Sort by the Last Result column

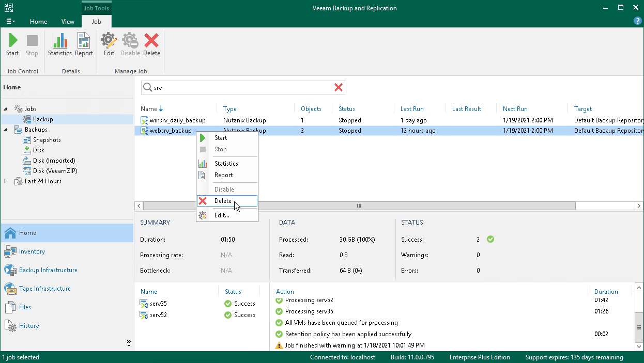(467, 109)
